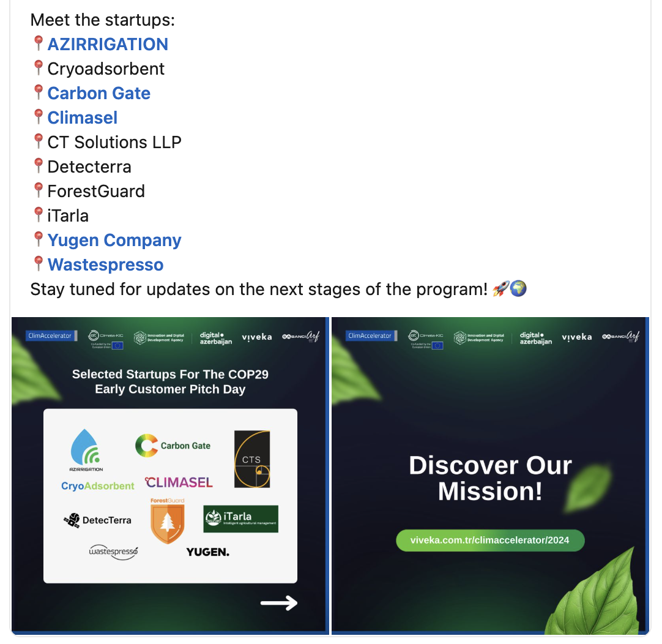The height and width of the screenshot is (644, 662).
Task: Open the Carbon Gate company link
Action: coord(99,93)
